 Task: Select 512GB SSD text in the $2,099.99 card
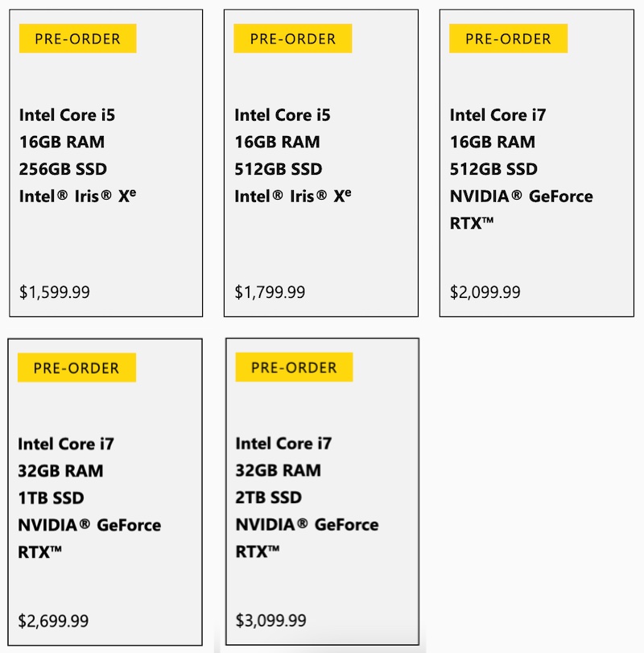tap(493, 169)
